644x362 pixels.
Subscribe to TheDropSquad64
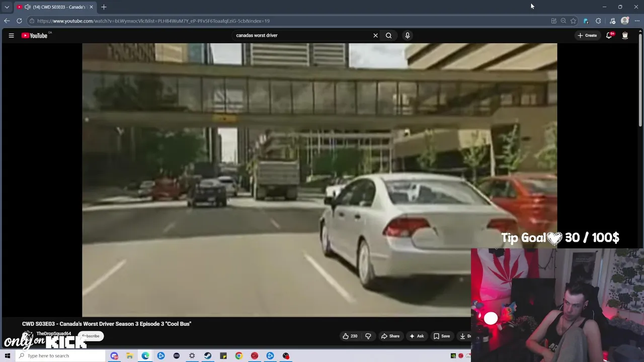(x=91, y=336)
